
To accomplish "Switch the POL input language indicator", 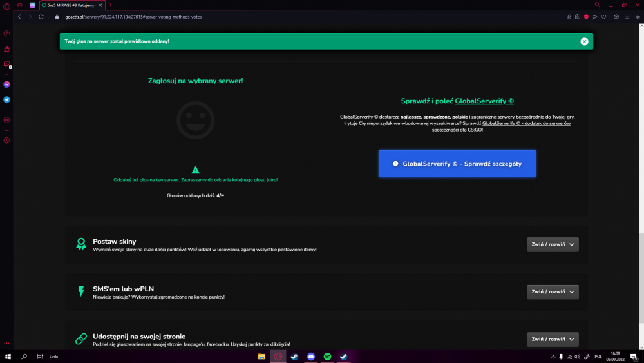I will click(x=598, y=357).
